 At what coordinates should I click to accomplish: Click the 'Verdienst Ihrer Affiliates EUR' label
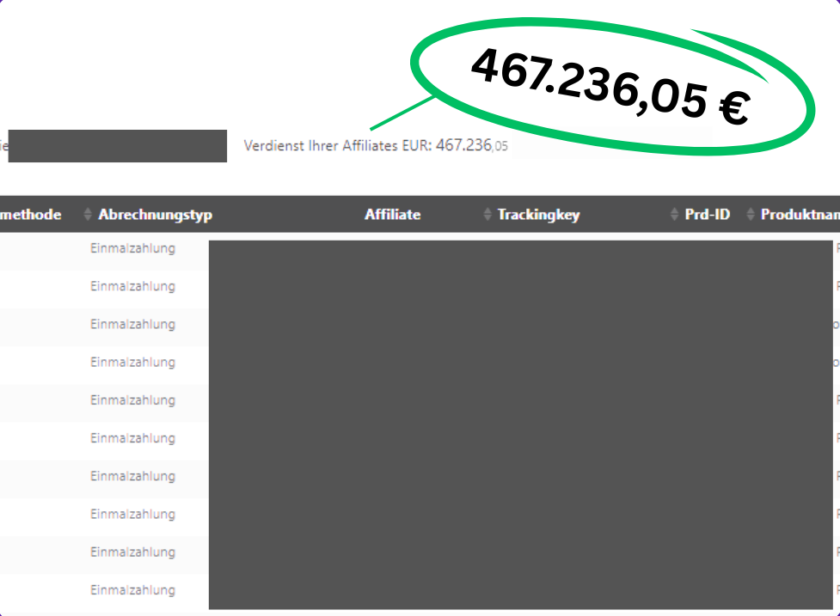tap(337, 146)
